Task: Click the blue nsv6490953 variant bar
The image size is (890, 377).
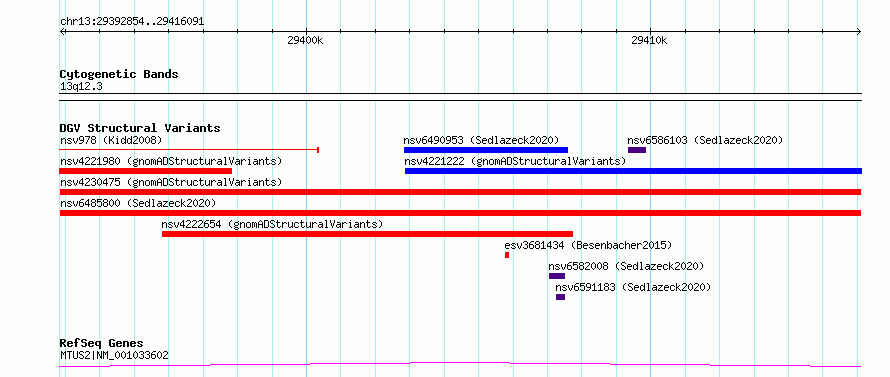Action: (x=486, y=150)
